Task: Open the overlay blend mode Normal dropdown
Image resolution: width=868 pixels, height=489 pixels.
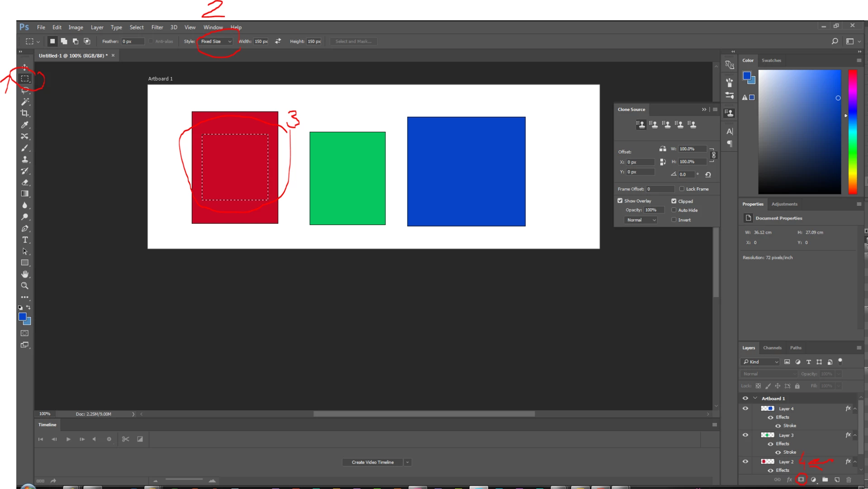Action: click(x=640, y=220)
